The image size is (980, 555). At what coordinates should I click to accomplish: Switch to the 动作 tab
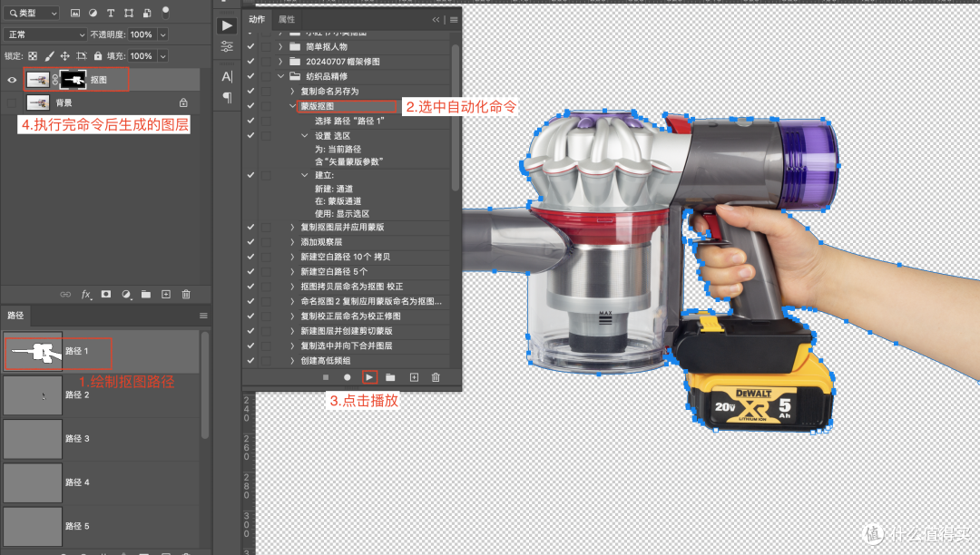[257, 19]
